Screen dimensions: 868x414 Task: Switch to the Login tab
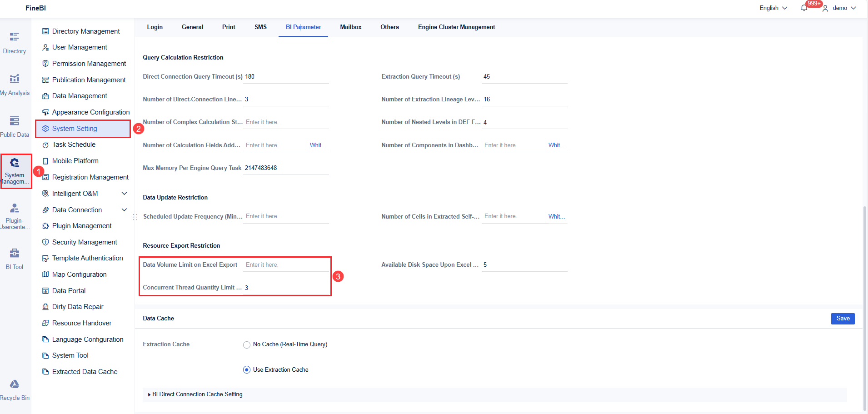[x=155, y=27]
